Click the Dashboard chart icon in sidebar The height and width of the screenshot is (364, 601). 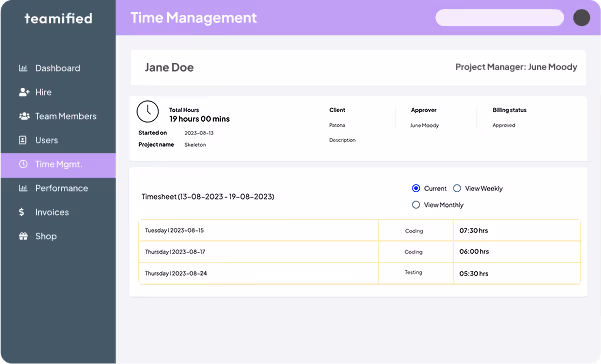click(x=23, y=68)
